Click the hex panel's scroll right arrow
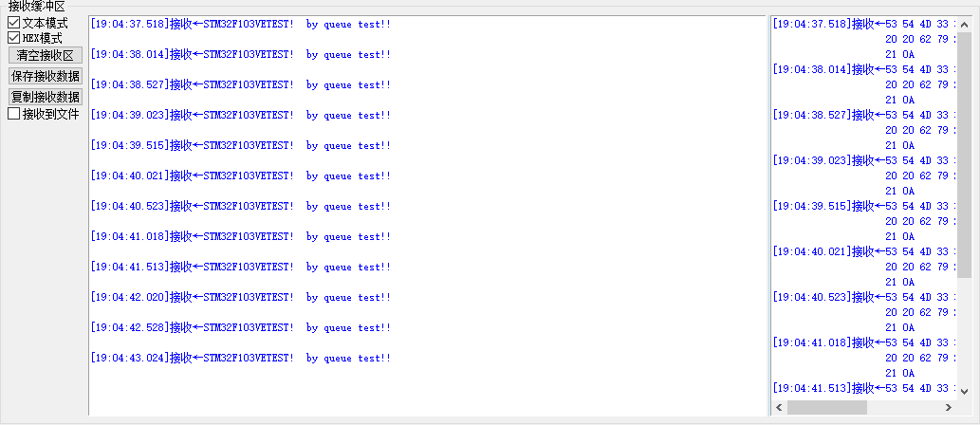 coord(948,407)
